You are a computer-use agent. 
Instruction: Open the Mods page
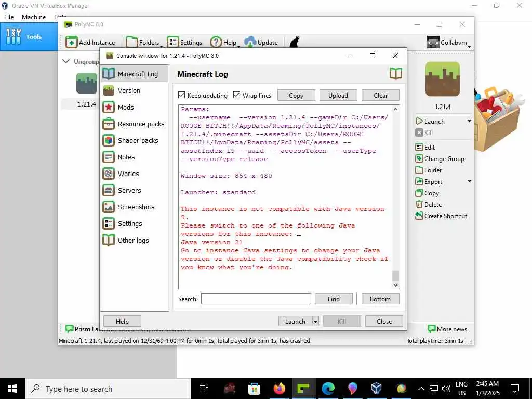[x=135, y=107]
